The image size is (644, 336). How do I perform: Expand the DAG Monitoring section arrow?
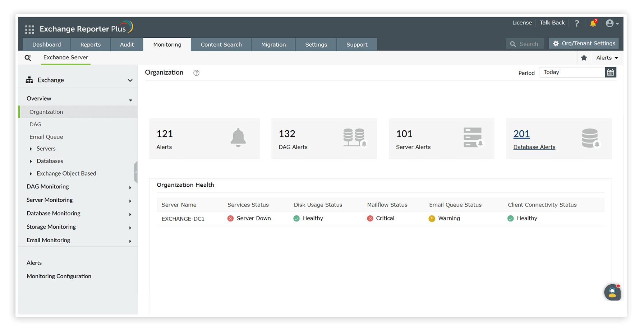click(x=130, y=188)
